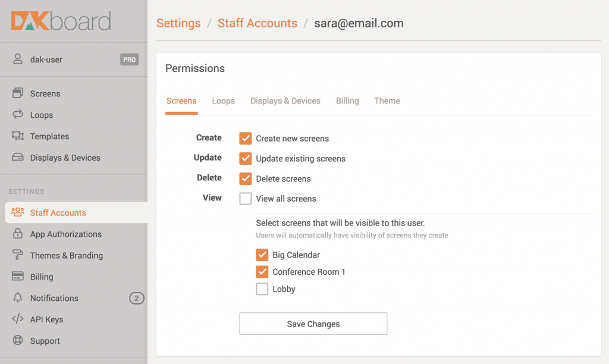The width and height of the screenshot is (609, 364).
Task: Click the Big Calendar label
Action: [x=296, y=255]
